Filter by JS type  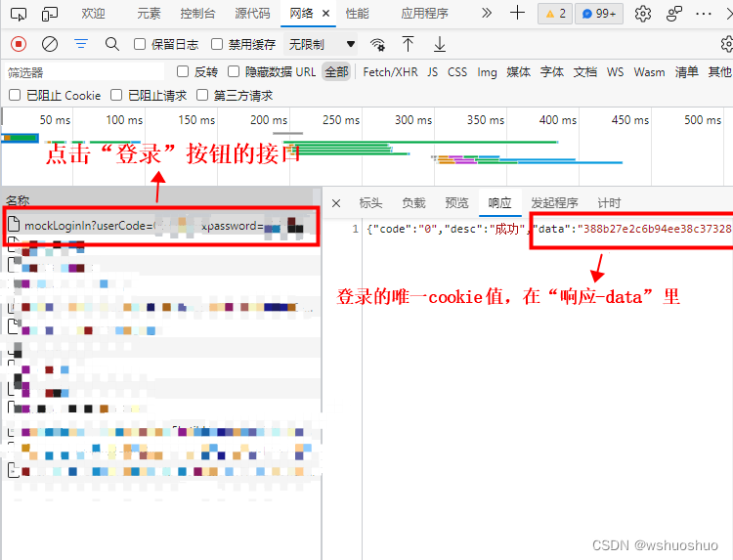click(432, 72)
